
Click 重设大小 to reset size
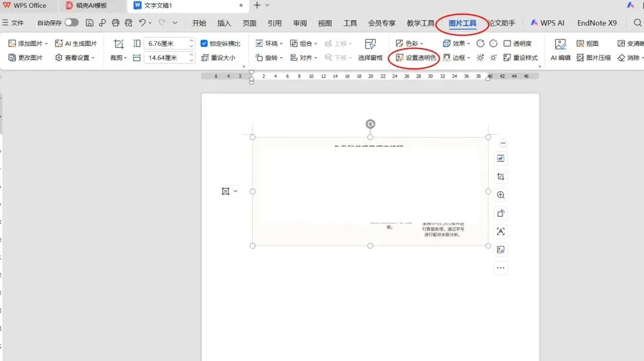[x=218, y=58]
